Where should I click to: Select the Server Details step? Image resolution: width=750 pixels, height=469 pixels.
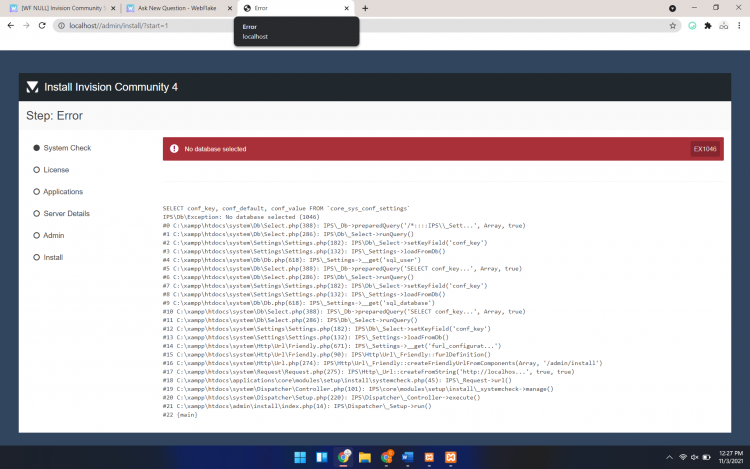tap(66, 213)
